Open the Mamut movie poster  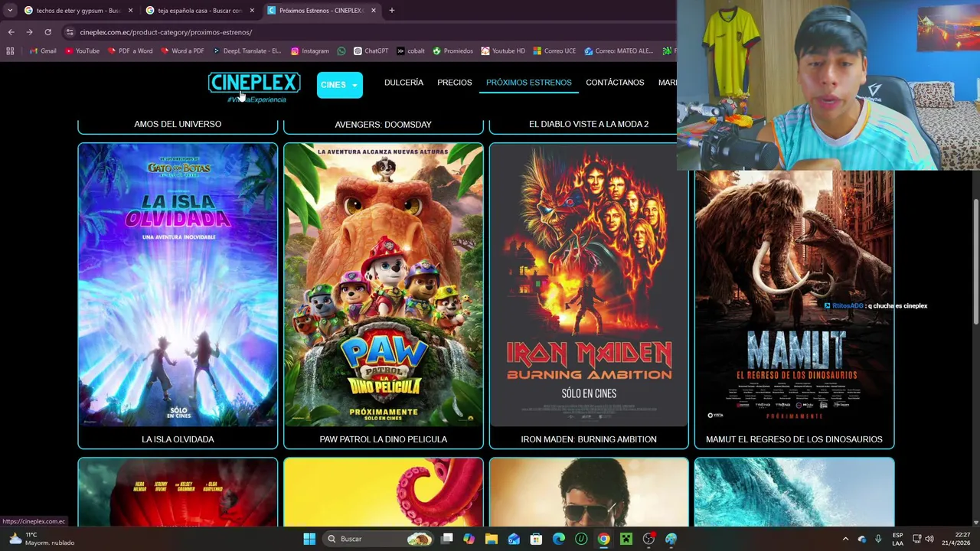[x=794, y=298]
